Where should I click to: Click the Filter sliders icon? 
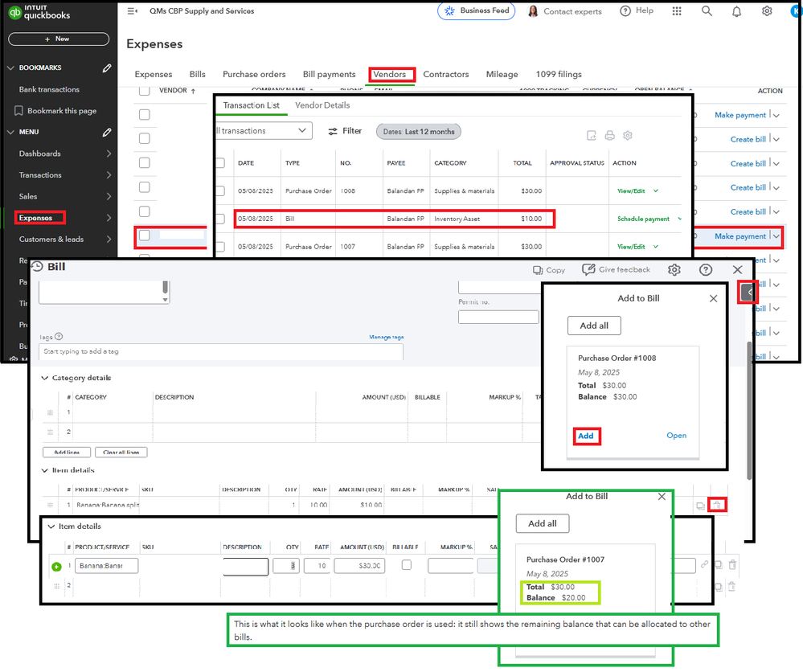point(333,131)
